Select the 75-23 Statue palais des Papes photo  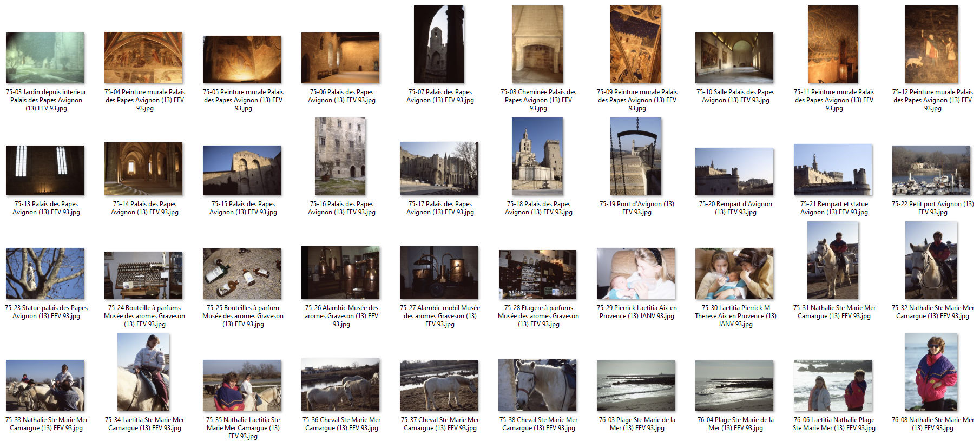pyautogui.click(x=45, y=274)
